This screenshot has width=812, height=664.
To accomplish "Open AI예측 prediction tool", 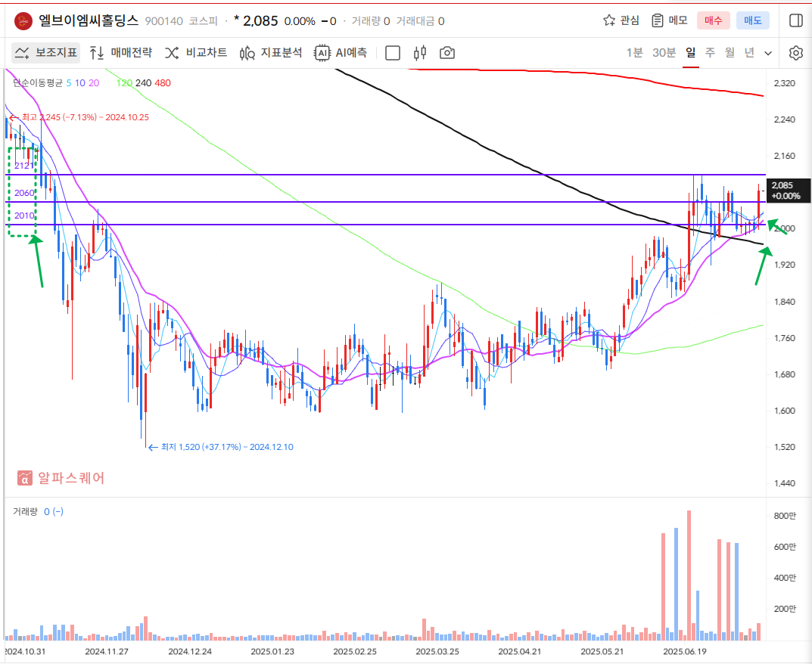I will click(x=341, y=53).
